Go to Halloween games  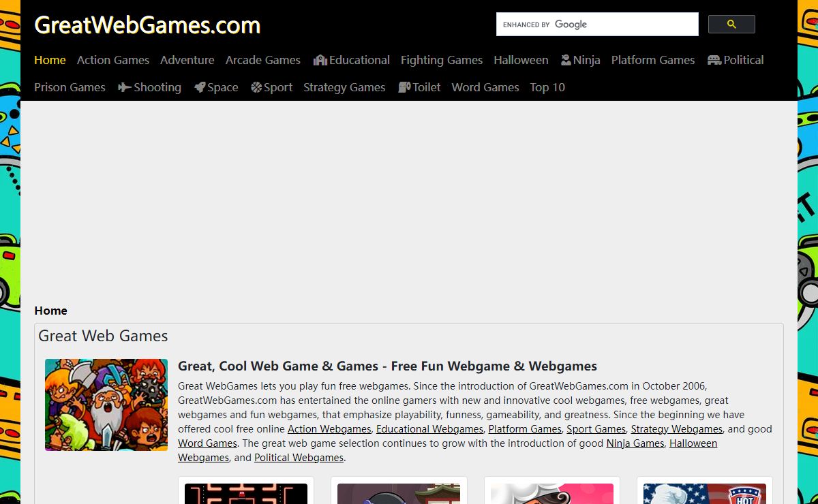[521, 60]
